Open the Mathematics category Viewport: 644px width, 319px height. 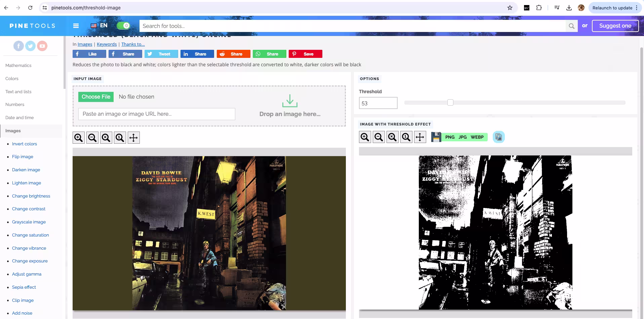pos(18,65)
